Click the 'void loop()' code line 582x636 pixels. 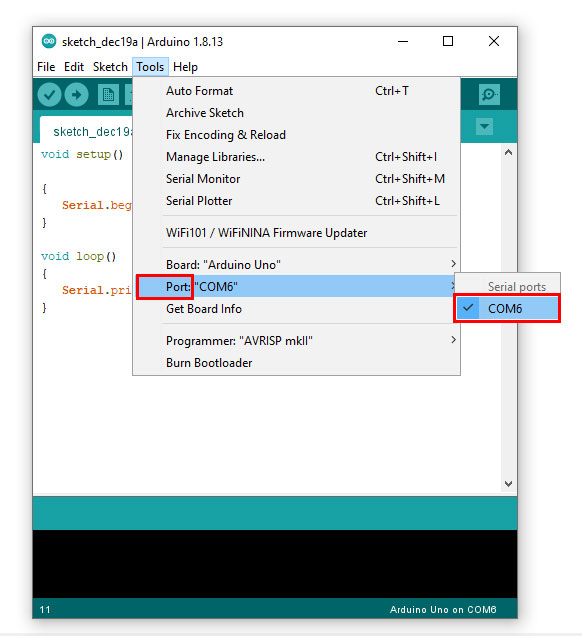(79, 256)
